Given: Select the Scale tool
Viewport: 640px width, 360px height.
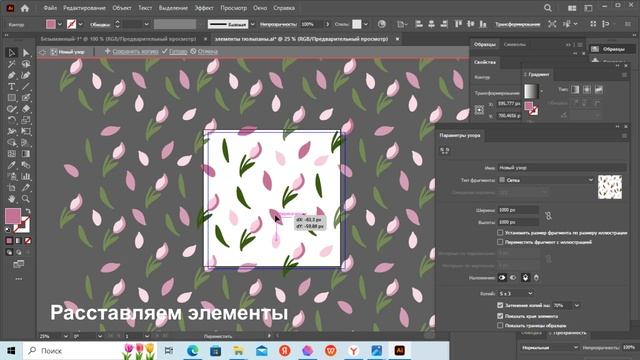Looking at the screenshot, I should pos(26,120).
